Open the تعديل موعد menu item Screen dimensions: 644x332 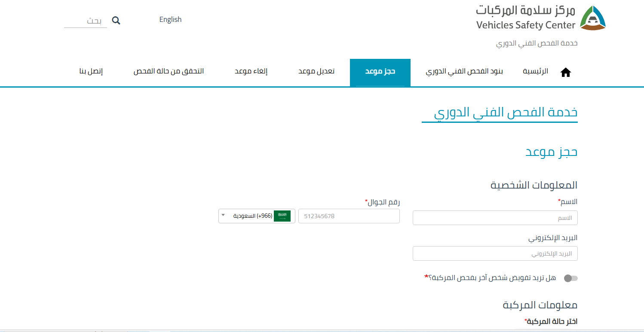[x=316, y=71]
